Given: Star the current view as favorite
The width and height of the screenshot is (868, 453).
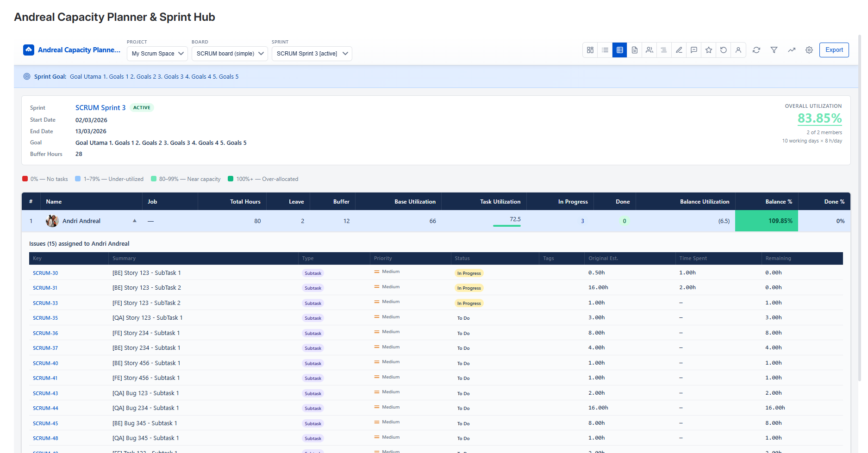Looking at the screenshot, I should point(708,50).
